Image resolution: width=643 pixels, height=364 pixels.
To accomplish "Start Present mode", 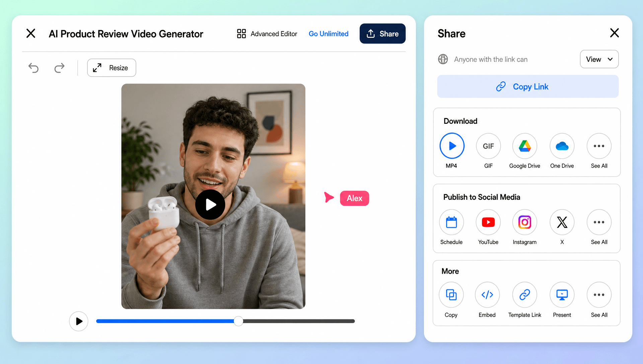I will pos(562,295).
